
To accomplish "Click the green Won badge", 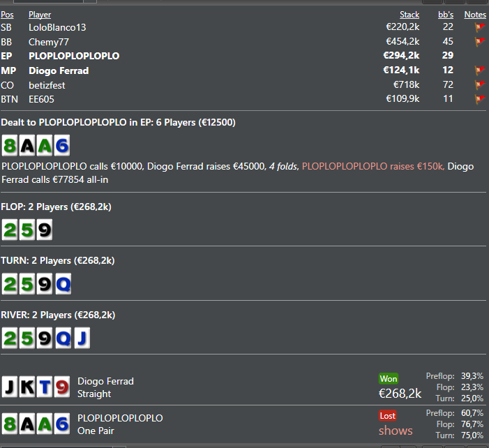I will (388, 379).
